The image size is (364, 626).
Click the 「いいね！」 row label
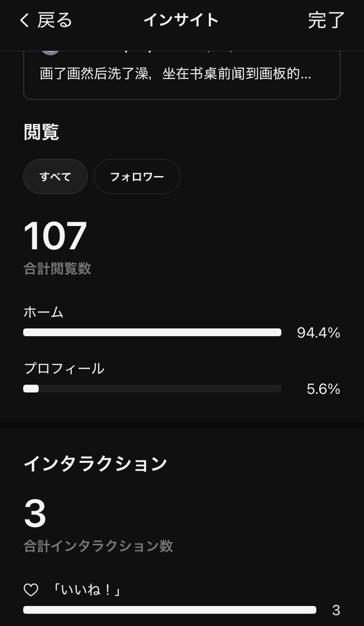pos(86,590)
